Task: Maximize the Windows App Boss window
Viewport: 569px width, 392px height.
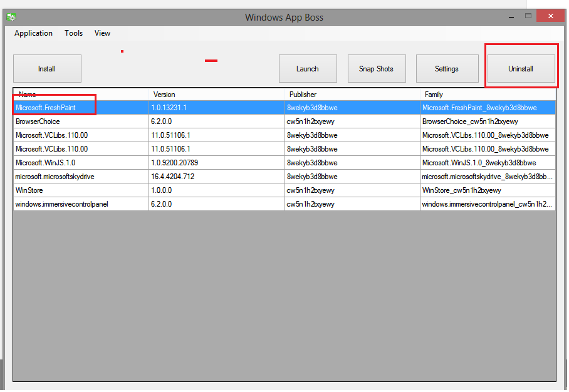Action: [x=528, y=16]
